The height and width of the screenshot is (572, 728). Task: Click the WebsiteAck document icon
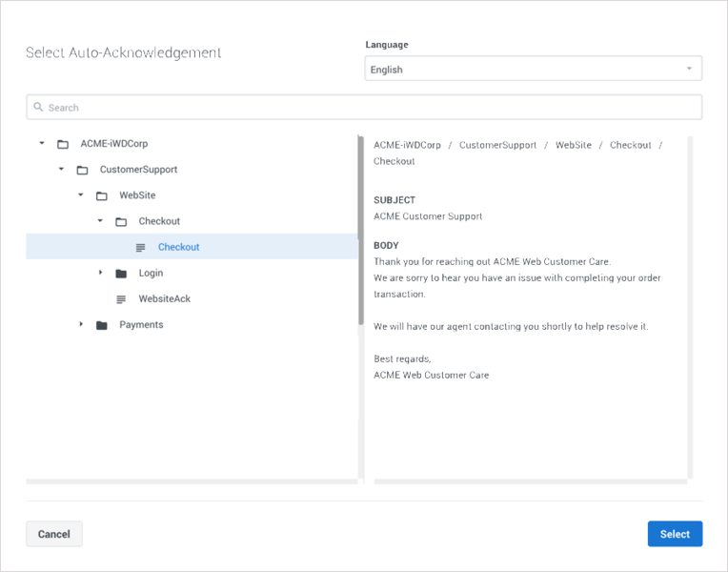121,299
